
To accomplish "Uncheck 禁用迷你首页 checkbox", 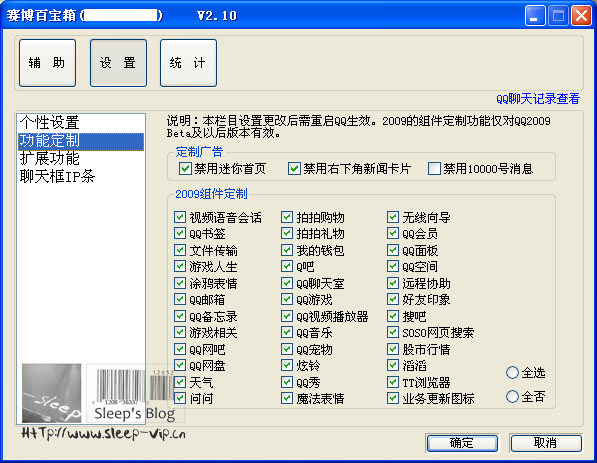I will [185, 168].
